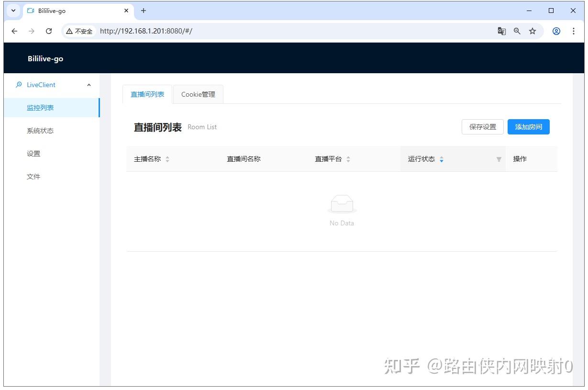Expand the tab search dropdown arrow
The image size is (588, 390).
click(x=13, y=11)
